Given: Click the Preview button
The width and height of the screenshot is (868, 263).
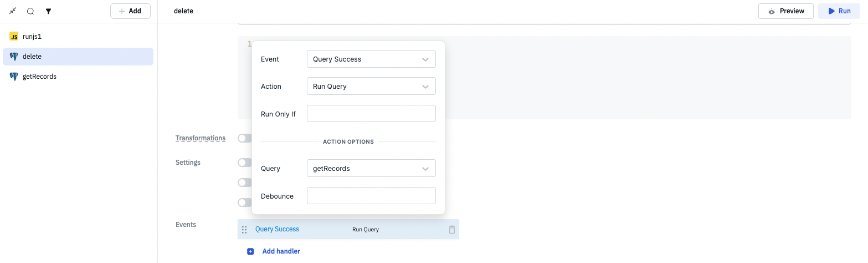Looking at the screenshot, I should [785, 11].
